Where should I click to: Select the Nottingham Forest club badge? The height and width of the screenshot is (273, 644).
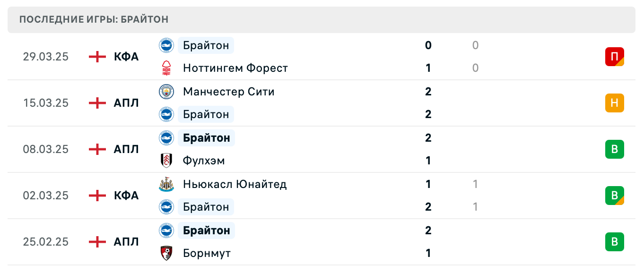[166, 68]
